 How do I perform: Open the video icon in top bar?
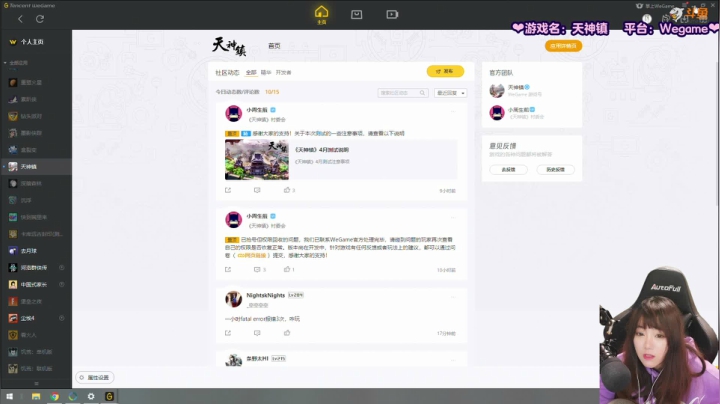pyautogui.click(x=392, y=15)
